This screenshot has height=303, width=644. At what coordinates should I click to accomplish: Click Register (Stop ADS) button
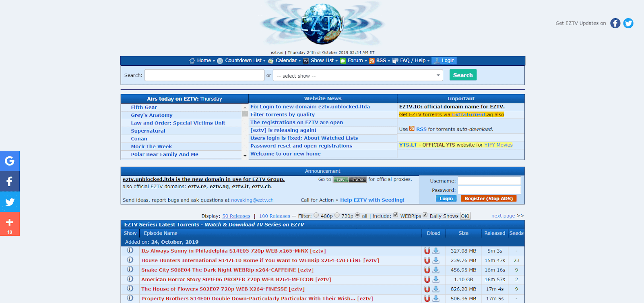tap(489, 199)
